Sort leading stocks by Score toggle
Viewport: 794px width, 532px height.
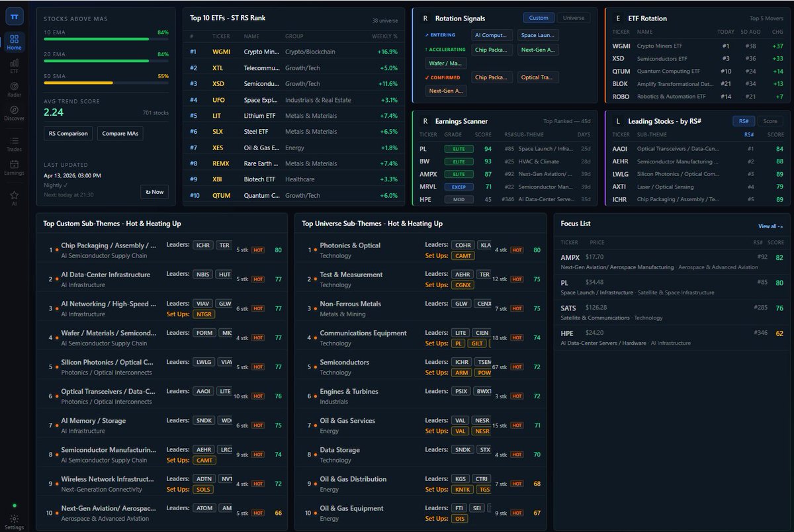coord(770,121)
